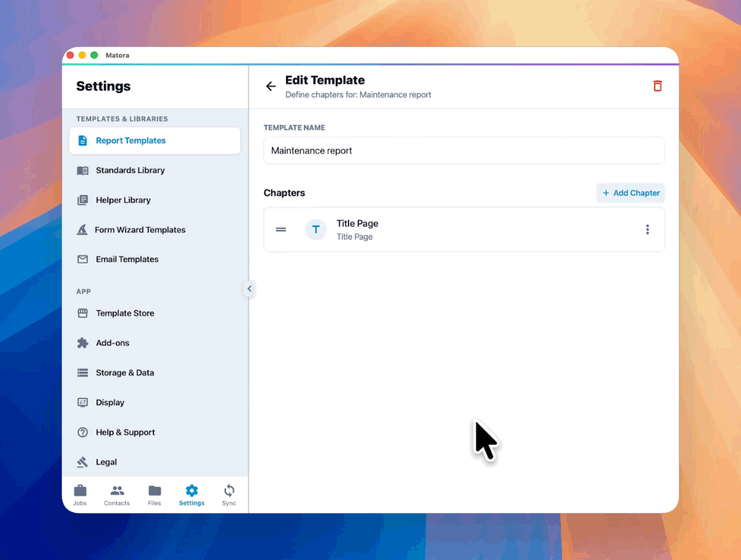Select the Settings tab in bottom bar
This screenshot has height=560, width=741.
(x=192, y=495)
